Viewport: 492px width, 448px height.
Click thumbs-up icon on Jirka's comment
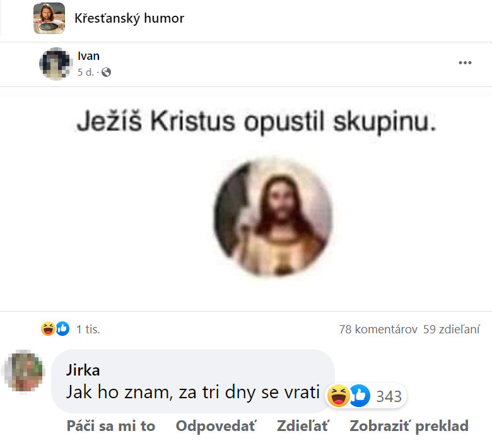[x=359, y=395]
